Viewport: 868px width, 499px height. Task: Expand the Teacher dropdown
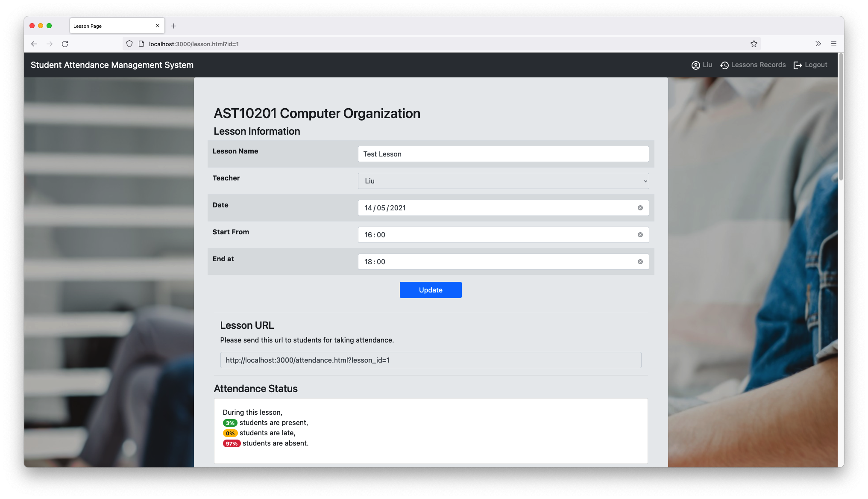click(x=503, y=181)
